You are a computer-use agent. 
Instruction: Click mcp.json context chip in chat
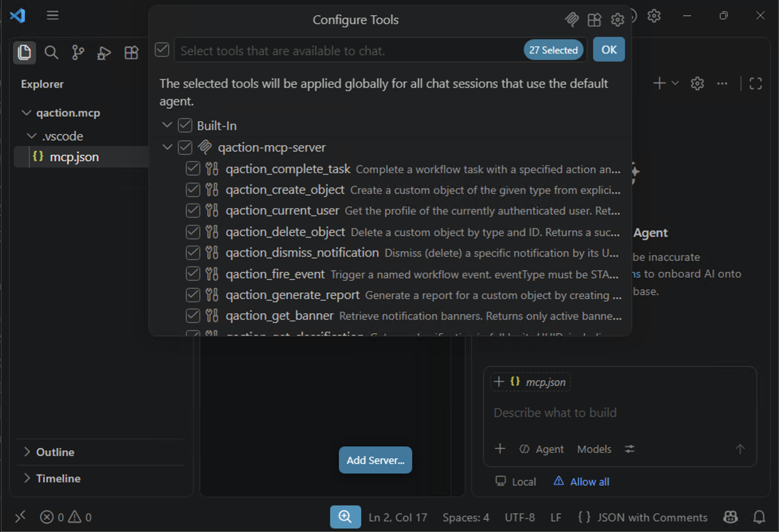pyautogui.click(x=530, y=382)
